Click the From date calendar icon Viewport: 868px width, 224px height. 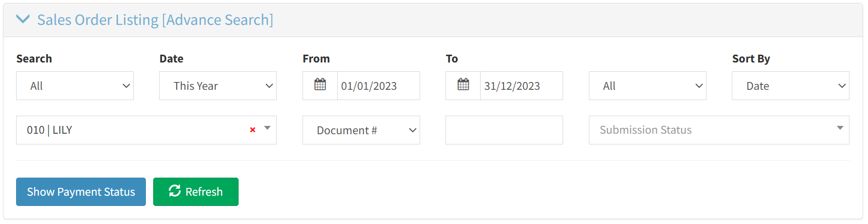(320, 85)
